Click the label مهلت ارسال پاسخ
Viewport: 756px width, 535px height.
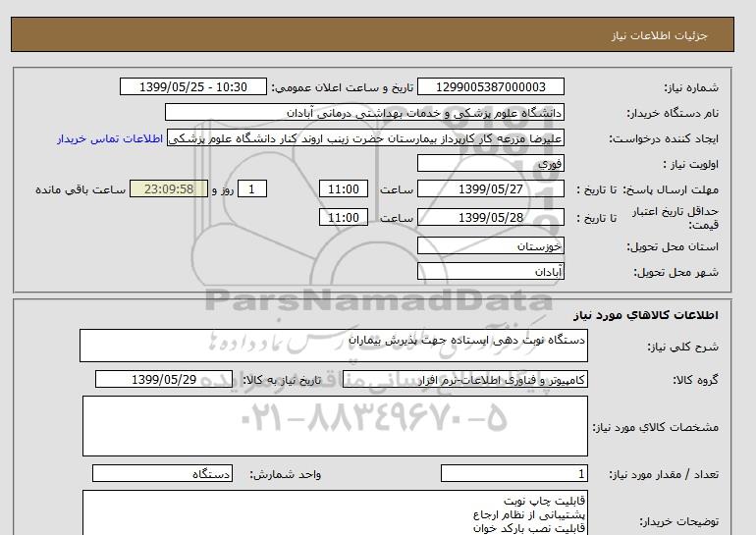(x=673, y=189)
